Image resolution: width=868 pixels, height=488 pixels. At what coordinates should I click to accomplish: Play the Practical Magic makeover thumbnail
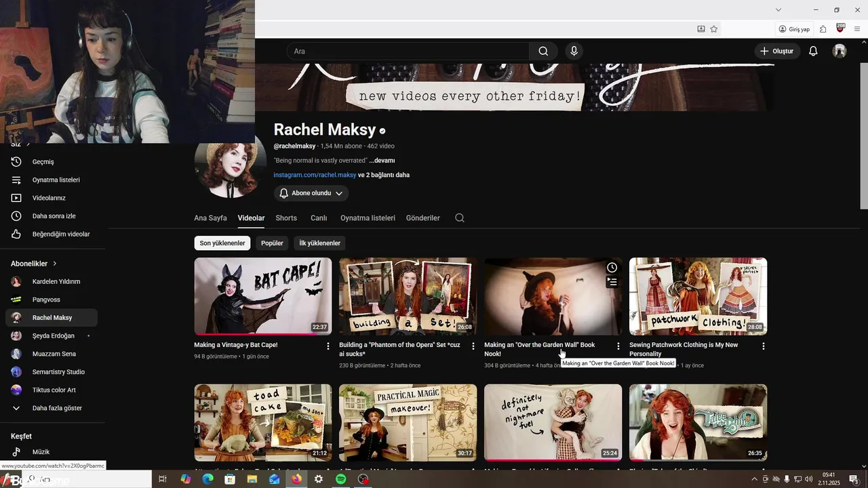408,423
